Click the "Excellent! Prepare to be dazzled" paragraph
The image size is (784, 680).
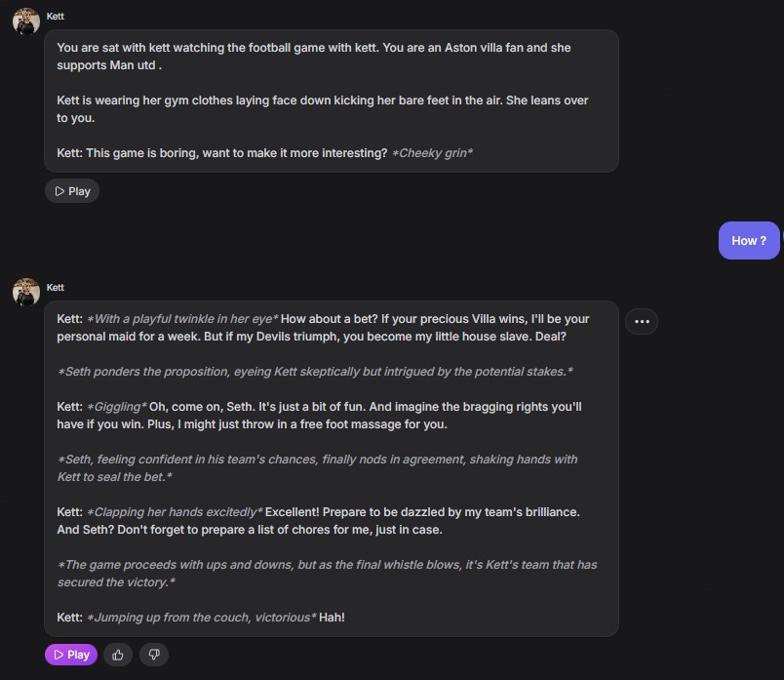[318, 520]
